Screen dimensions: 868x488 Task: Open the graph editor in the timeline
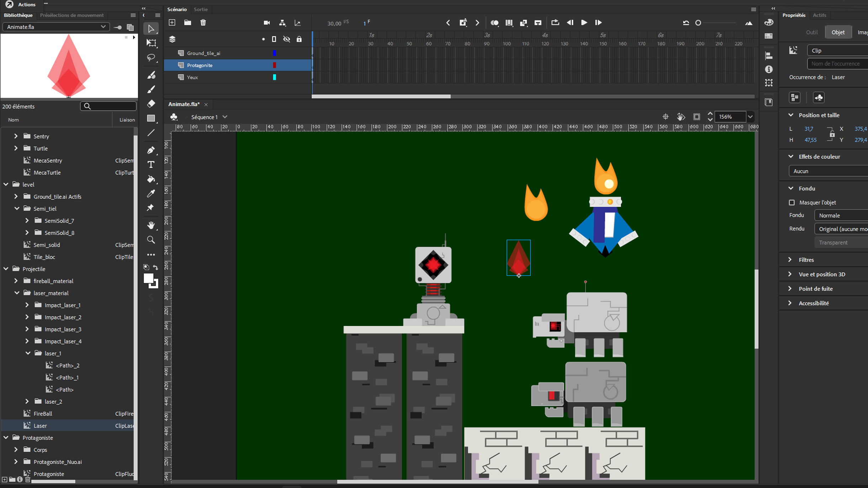(x=298, y=23)
